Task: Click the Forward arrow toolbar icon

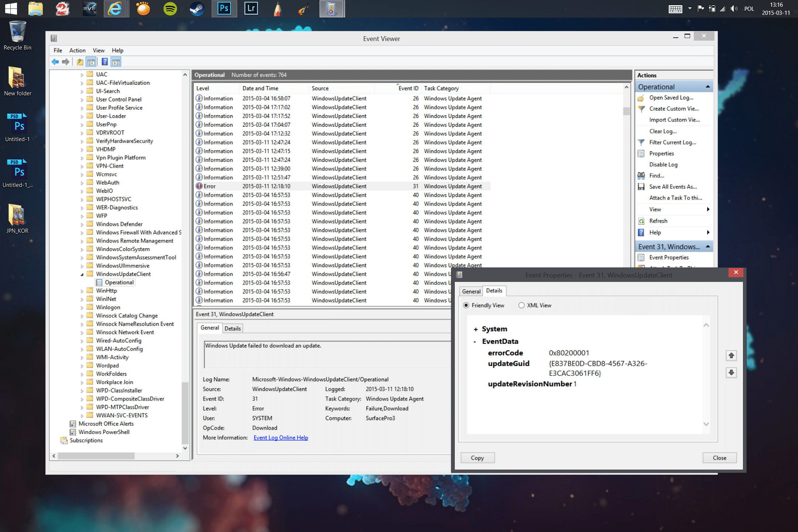Action: 66,62
